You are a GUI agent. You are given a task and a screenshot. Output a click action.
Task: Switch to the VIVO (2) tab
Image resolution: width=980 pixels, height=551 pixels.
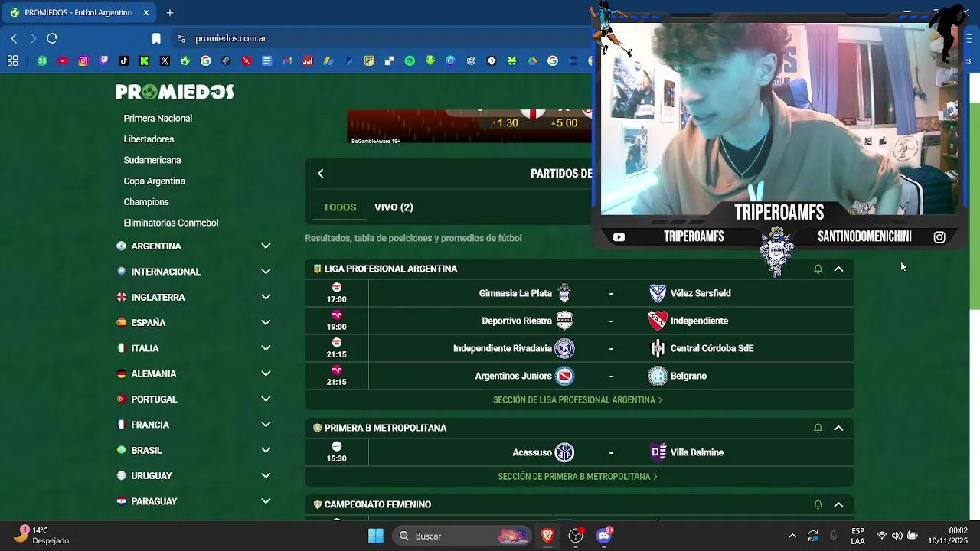coord(394,207)
